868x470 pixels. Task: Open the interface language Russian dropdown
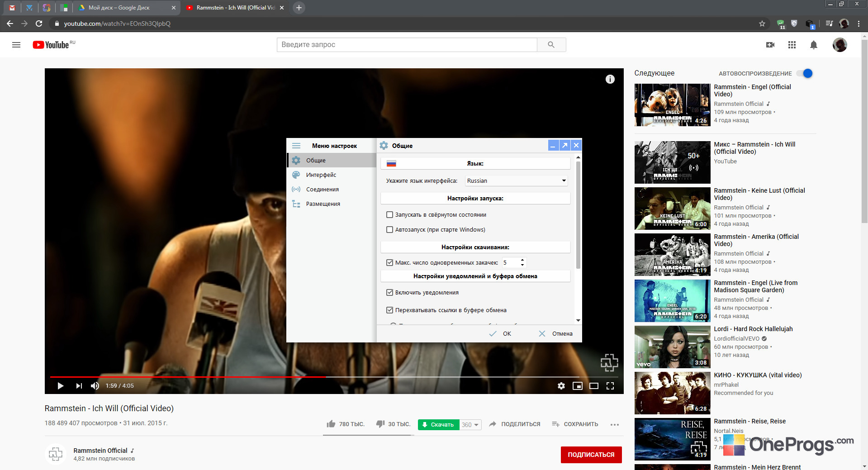[x=516, y=180]
